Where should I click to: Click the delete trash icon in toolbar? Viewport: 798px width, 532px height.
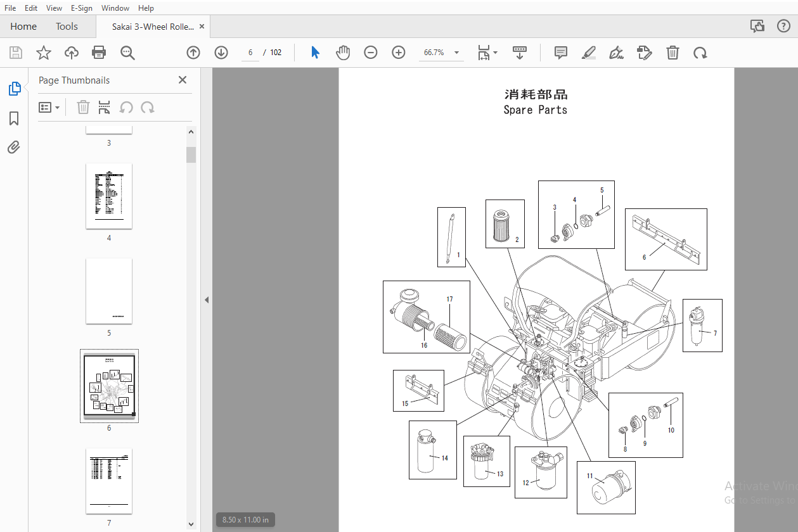click(673, 53)
